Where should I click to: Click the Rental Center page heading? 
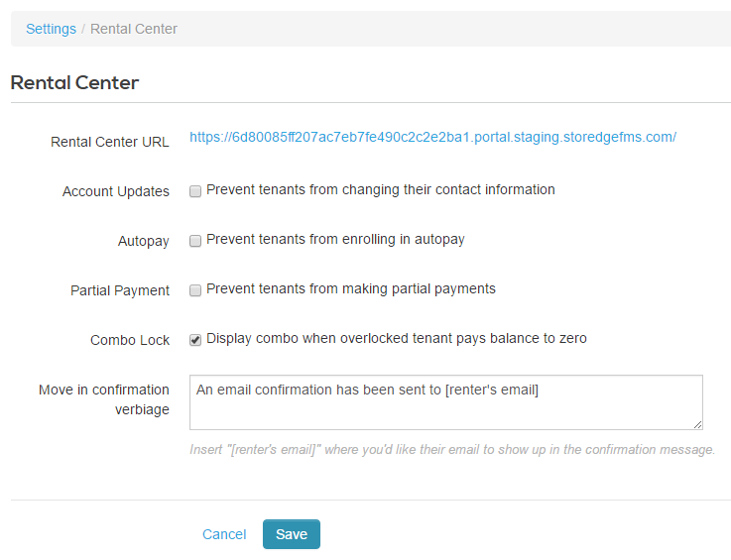pos(74,82)
